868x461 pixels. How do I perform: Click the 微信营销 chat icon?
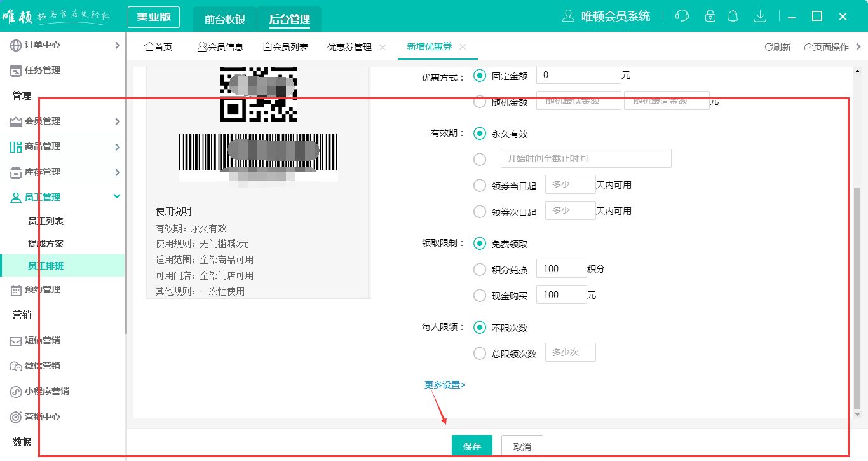pos(16,366)
